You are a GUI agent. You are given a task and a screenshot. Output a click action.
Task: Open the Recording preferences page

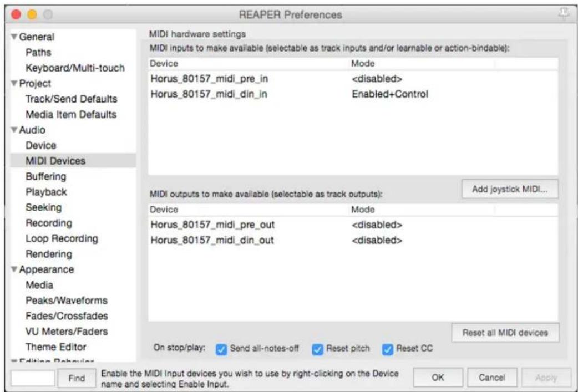[x=49, y=223]
